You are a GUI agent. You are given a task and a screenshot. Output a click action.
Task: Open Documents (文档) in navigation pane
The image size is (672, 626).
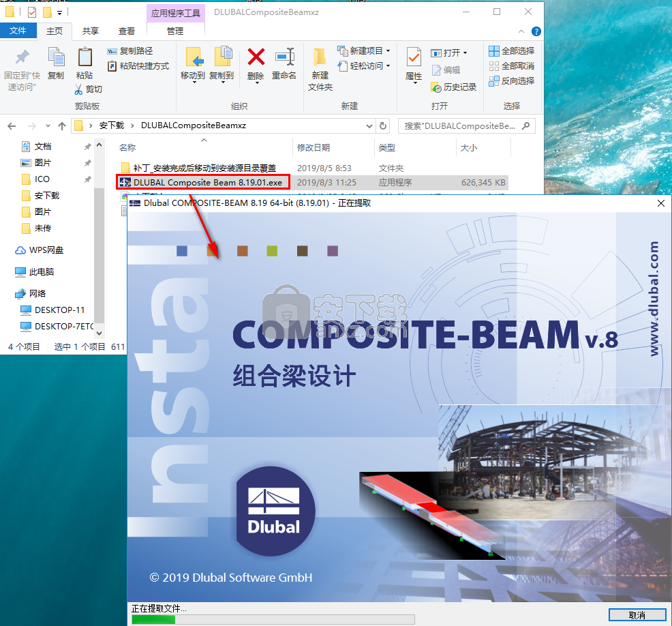(43, 147)
